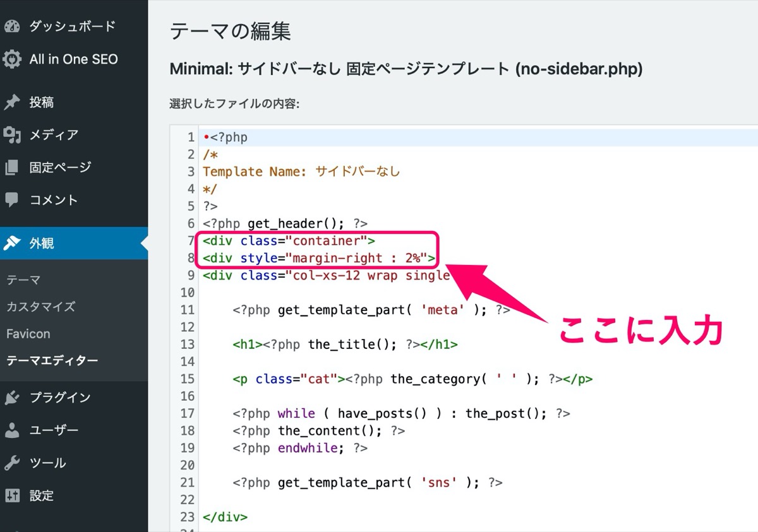
Task: Click the All in One SEO gear icon
Action: 11,59
